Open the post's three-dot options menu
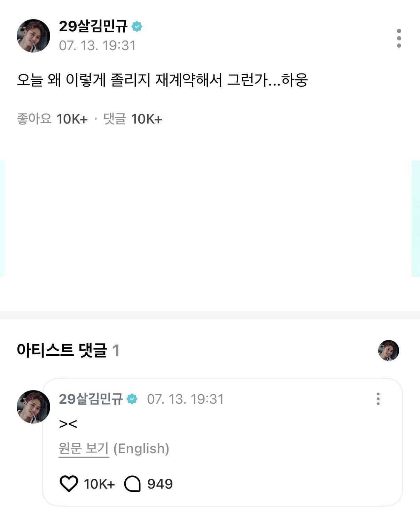420x521 pixels. (399, 38)
